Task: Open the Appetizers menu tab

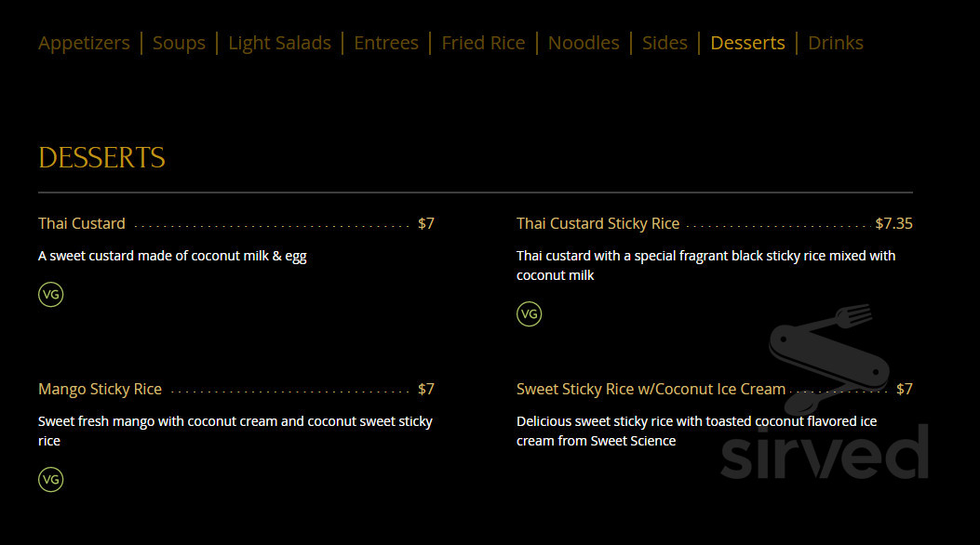Action: [x=84, y=43]
